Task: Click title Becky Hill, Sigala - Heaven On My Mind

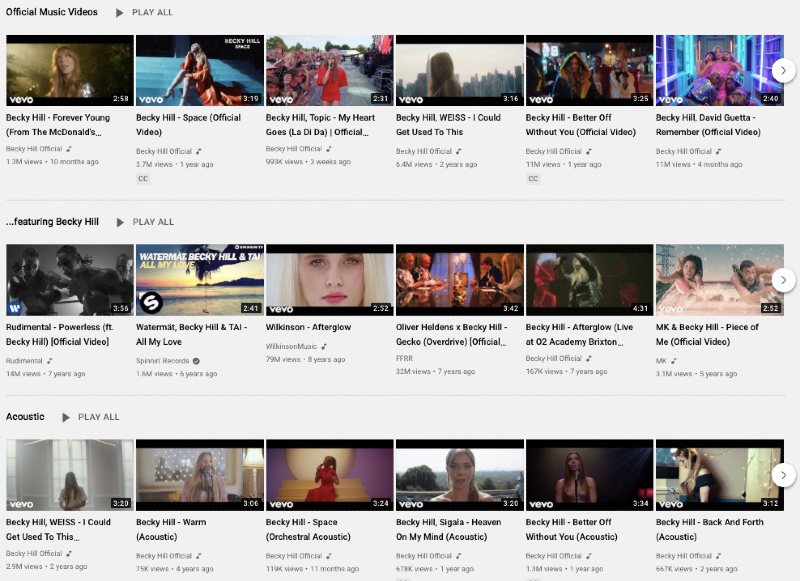Action: pos(448,529)
